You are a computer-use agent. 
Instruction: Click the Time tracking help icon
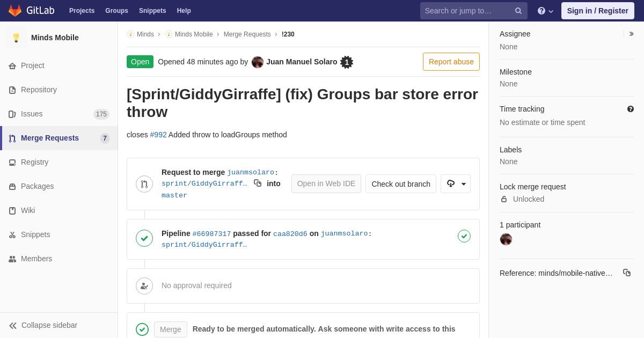click(x=631, y=109)
